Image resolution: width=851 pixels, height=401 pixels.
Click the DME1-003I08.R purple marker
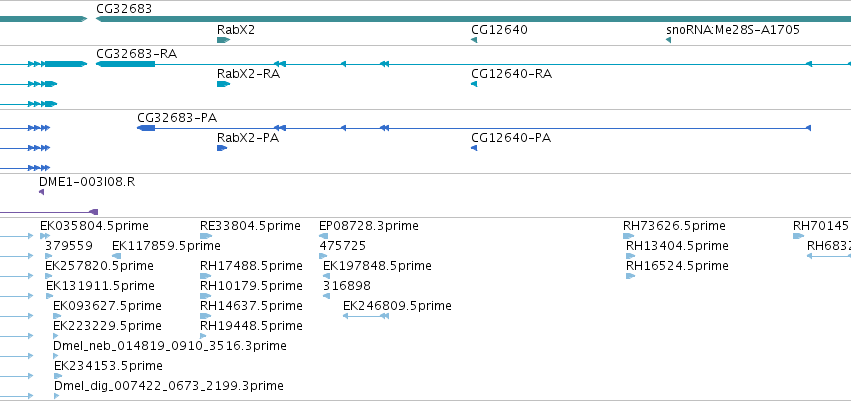(x=41, y=192)
